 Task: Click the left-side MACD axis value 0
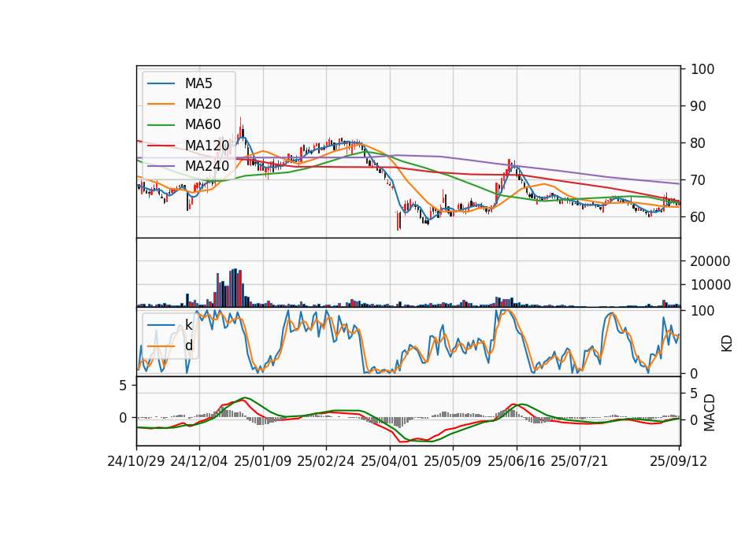123,418
